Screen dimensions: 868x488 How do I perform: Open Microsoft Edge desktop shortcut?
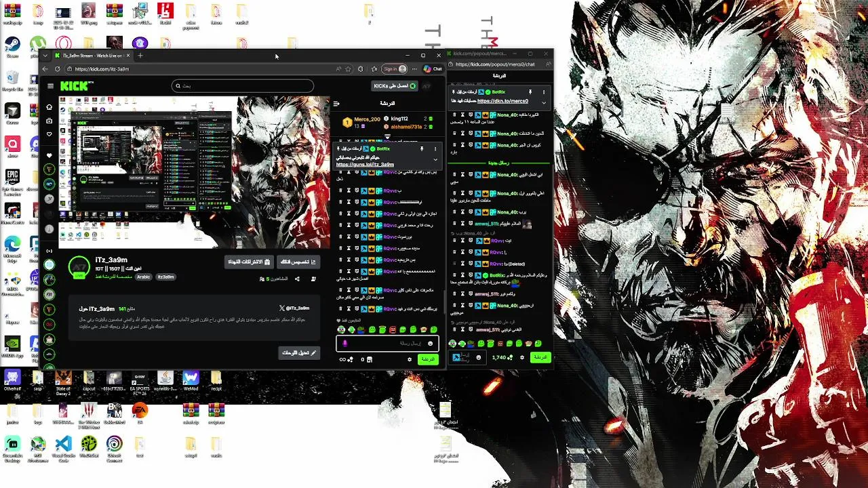12,247
